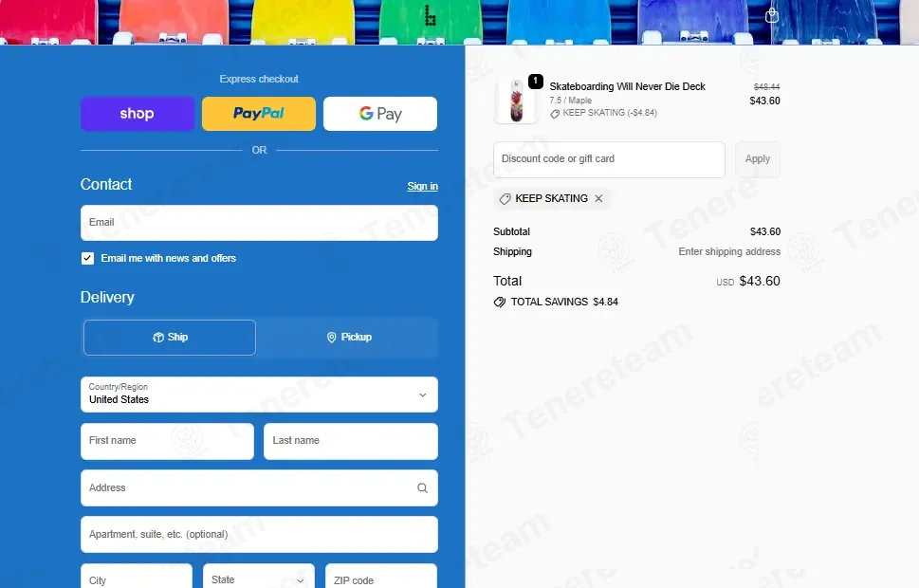Open the Country/Region dropdown
Screen dimensions: 919x588
[259, 395]
